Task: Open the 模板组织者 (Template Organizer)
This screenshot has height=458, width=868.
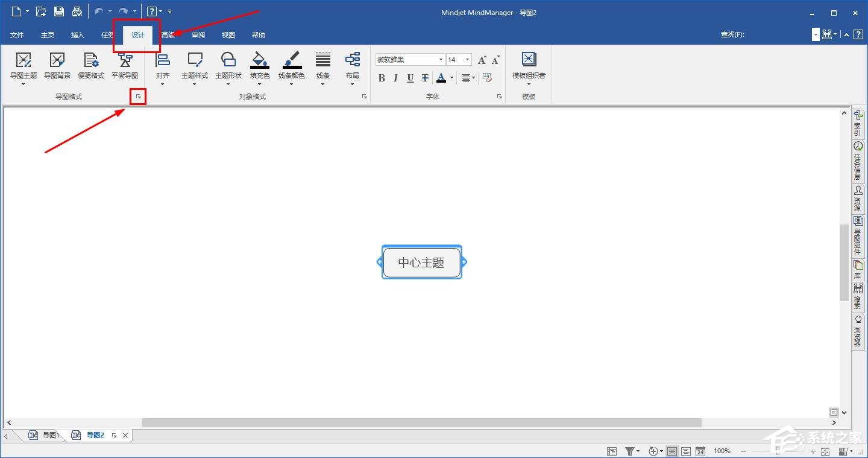Action: click(529, 66)
